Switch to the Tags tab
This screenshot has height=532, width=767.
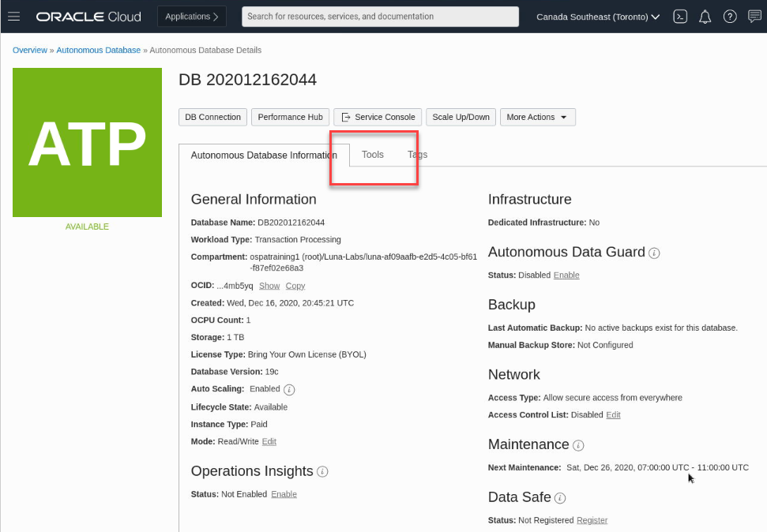point(417,155)
